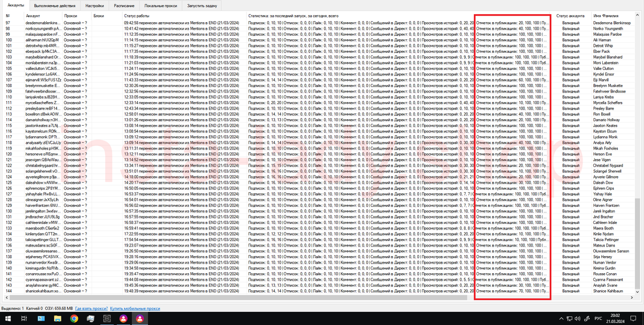Open the Windows Start menu
Image resolution: width=644 pixels, height=325 pixels.
(7, 318)
